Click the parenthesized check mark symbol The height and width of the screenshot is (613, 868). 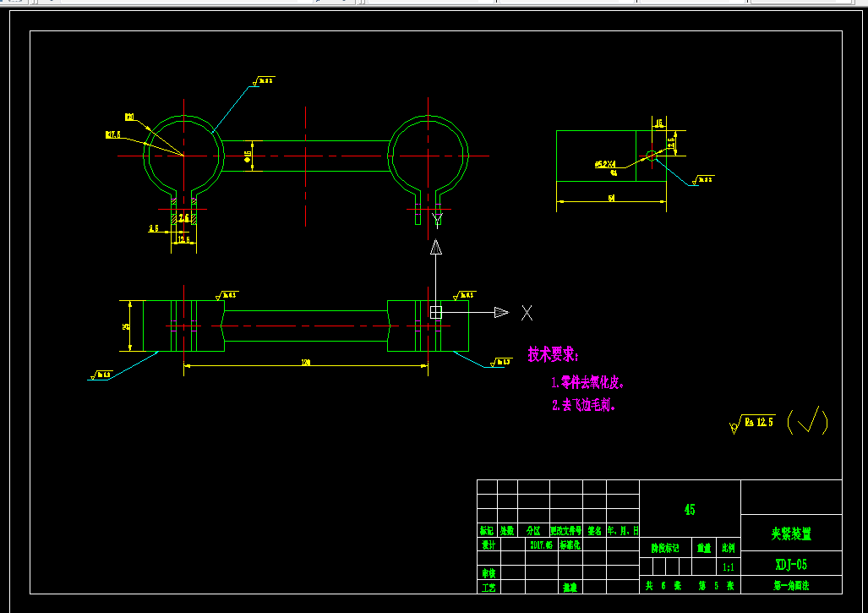coord(808,422)
